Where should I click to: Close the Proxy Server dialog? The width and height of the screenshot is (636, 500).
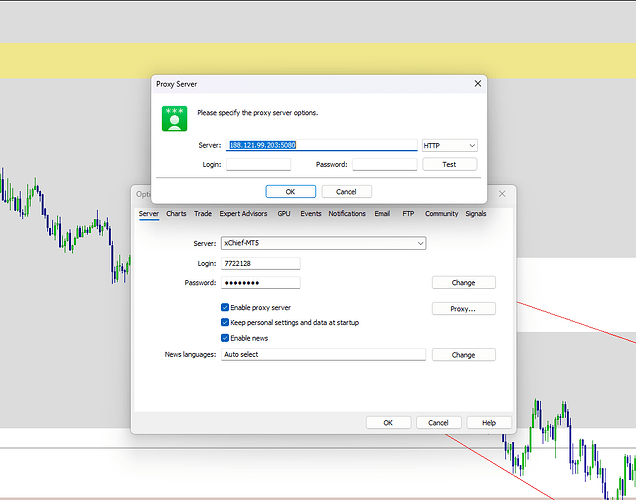[x=478, y=84]
